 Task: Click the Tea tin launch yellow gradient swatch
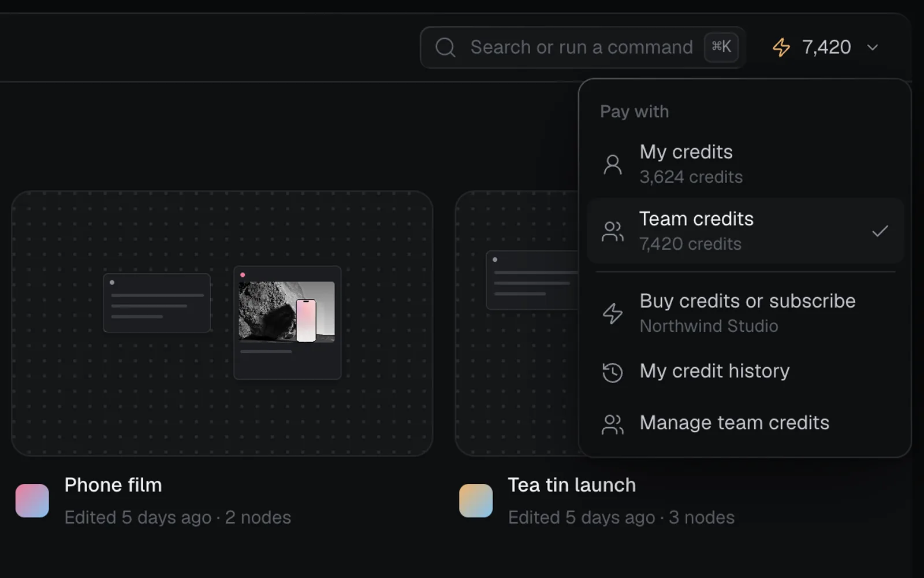coord(476,501)
